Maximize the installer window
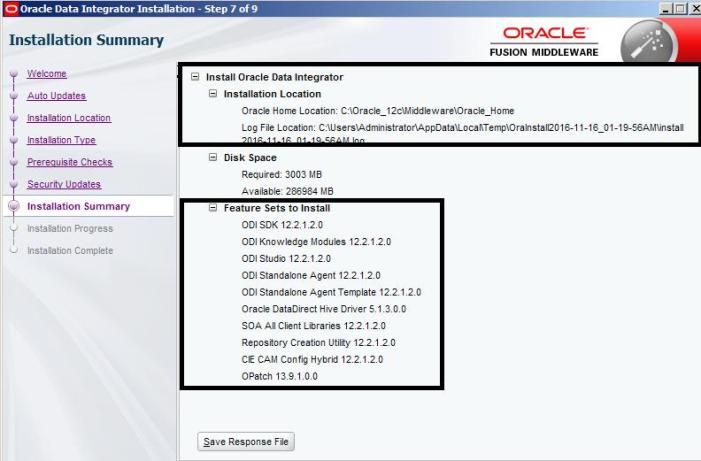Screen dimensions: 701x461 pos(680,8)
